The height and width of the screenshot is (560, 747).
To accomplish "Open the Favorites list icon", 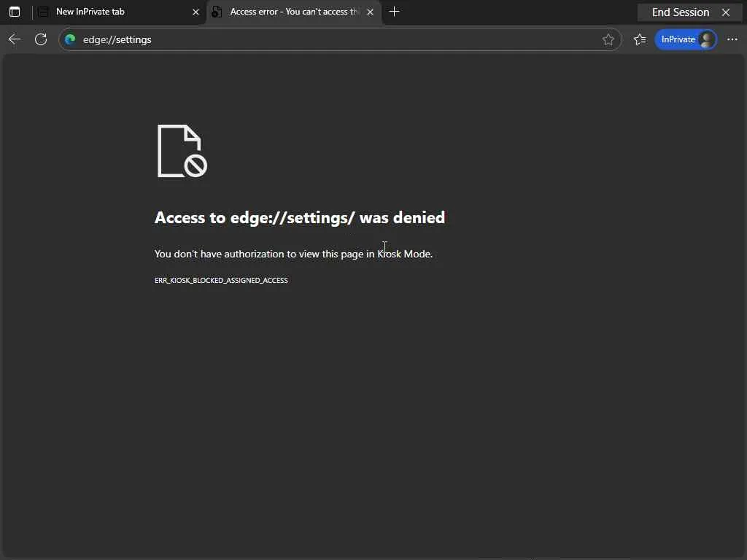I will click(x=639, y=39).
